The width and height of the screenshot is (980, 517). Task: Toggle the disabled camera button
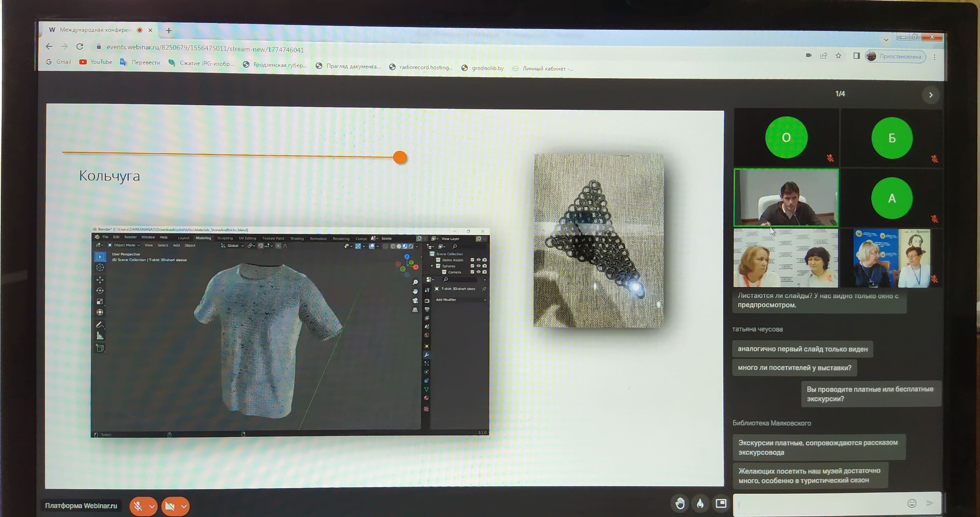pos(170,506)
